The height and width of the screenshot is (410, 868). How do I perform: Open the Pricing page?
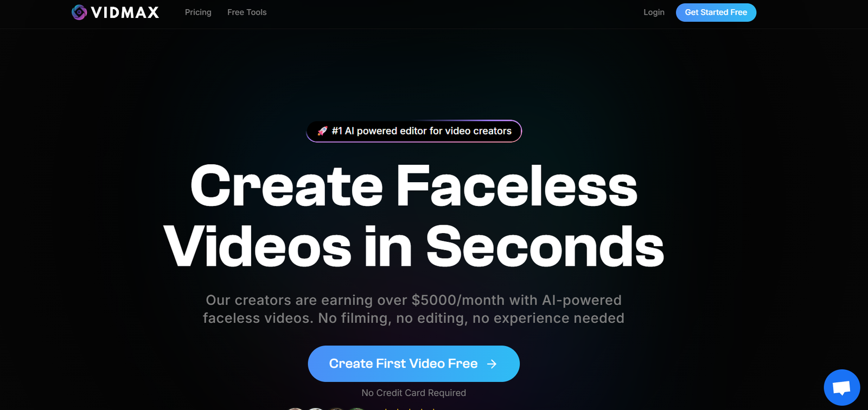click(x=198, y=12)
